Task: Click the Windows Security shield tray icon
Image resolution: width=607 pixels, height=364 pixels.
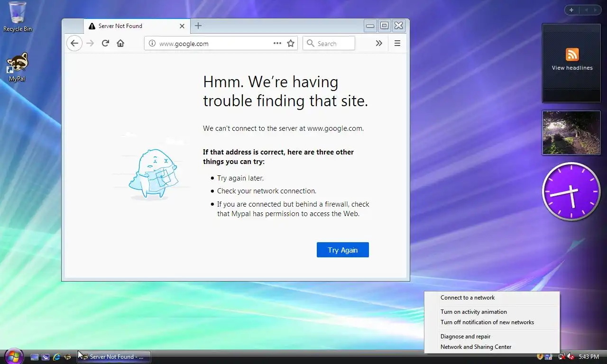Action: 540,356
